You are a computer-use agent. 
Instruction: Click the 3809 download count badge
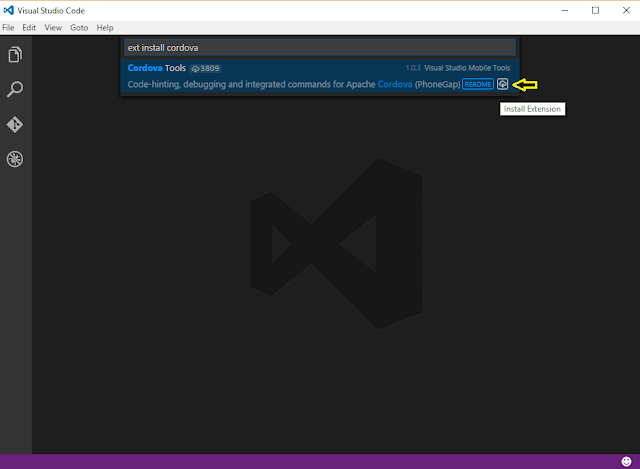point(205,68)
